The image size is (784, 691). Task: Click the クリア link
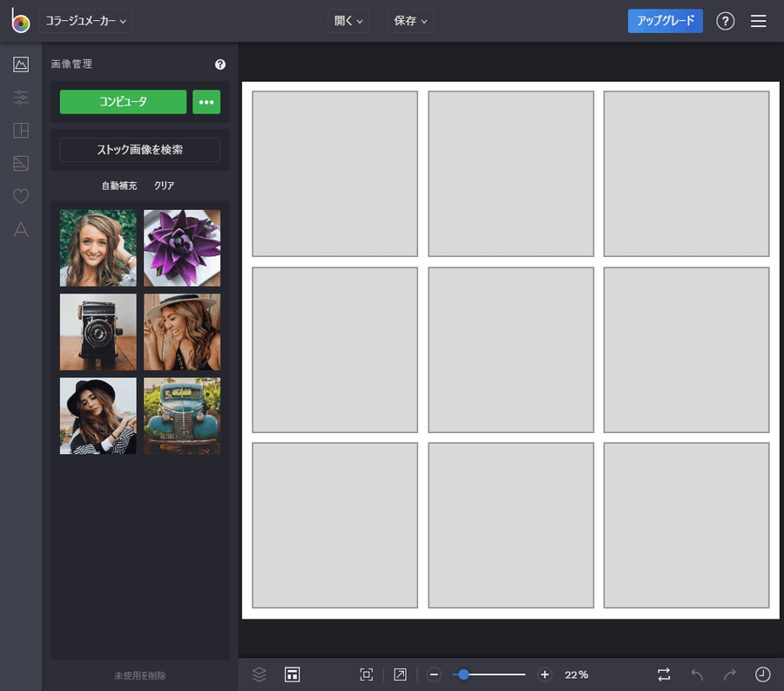(x=164, y=186)
